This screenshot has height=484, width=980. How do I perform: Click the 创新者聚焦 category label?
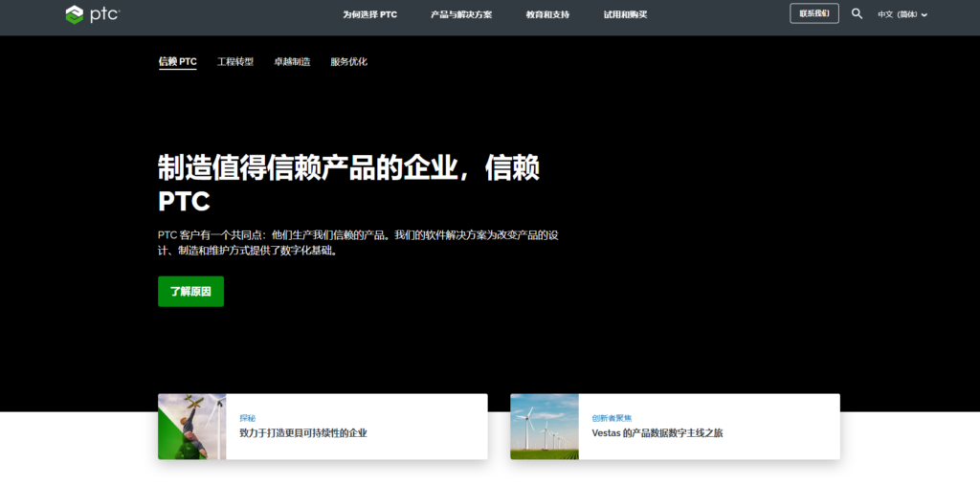coord(612,418)
